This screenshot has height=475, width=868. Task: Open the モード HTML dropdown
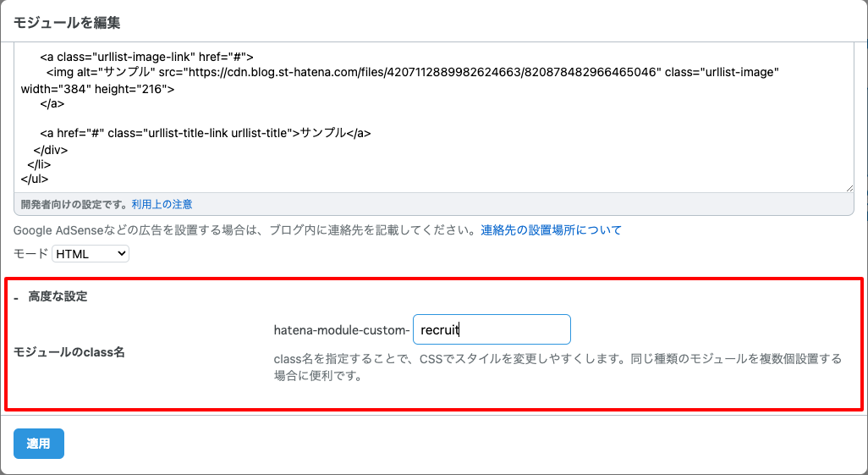click(91, 253)
